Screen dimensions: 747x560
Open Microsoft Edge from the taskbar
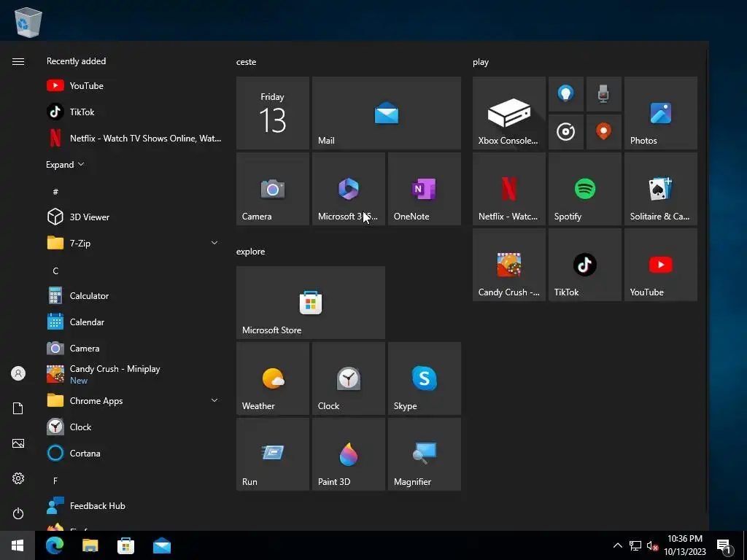tap(54, 545)
